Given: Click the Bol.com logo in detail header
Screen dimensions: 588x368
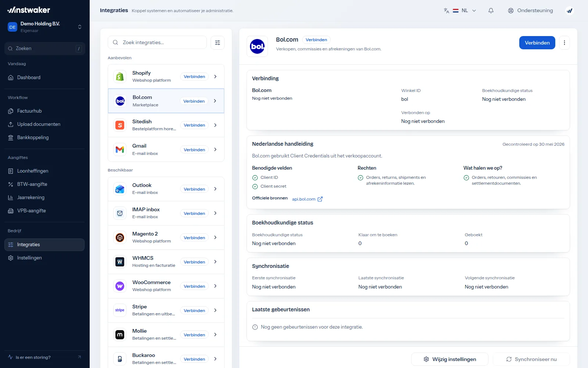Looking at the screenshot, I should [x=257, y=46].
